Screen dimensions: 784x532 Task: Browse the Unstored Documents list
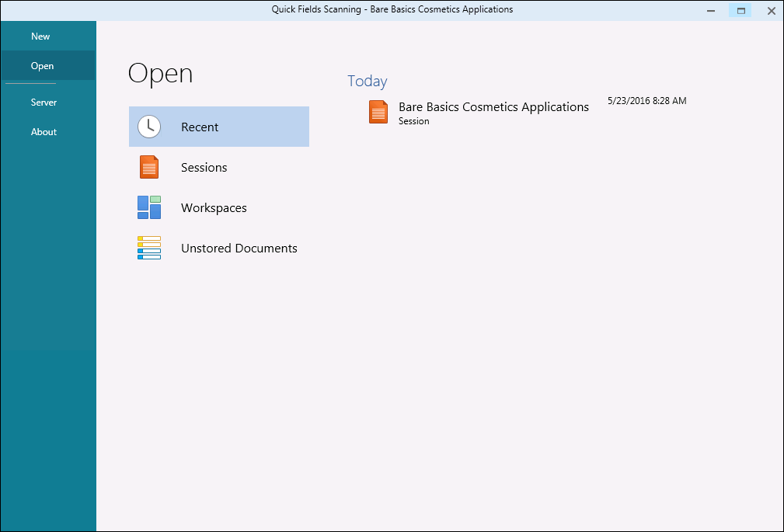coord(239,249)
